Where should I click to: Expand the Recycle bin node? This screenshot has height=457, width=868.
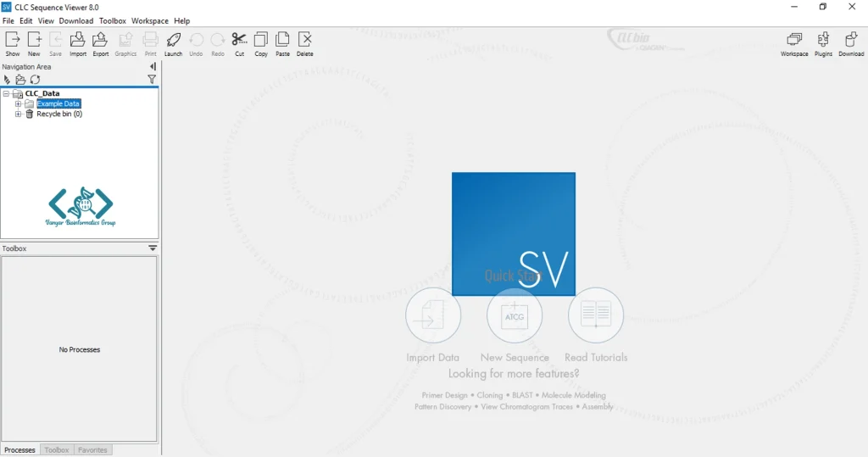pyautogui.click(x=19, y=114)
